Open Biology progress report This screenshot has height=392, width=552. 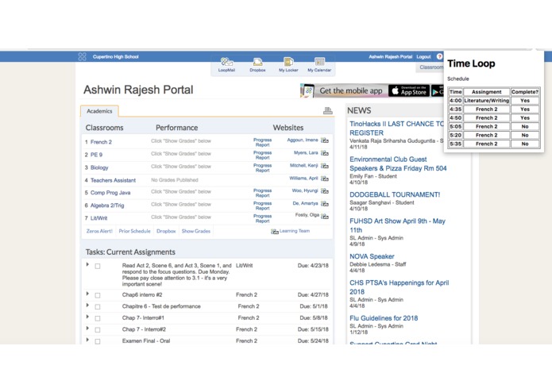(x=262, y=167)
